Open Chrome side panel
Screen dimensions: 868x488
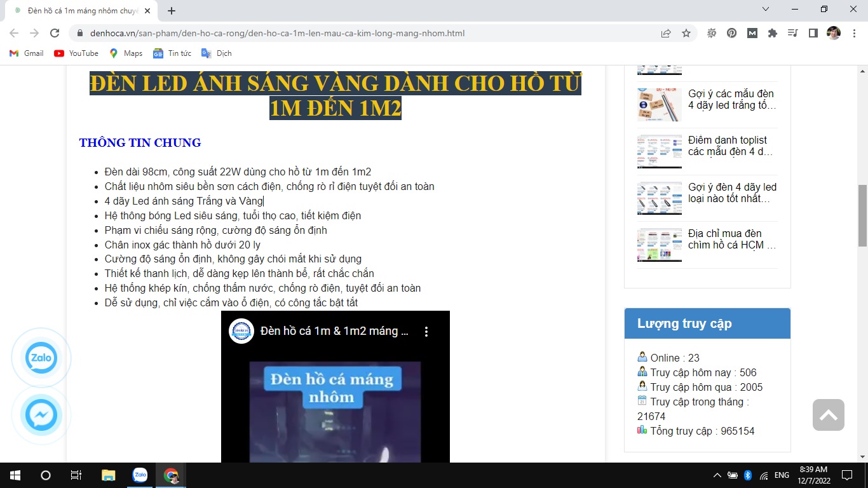[x=813, y=33]
